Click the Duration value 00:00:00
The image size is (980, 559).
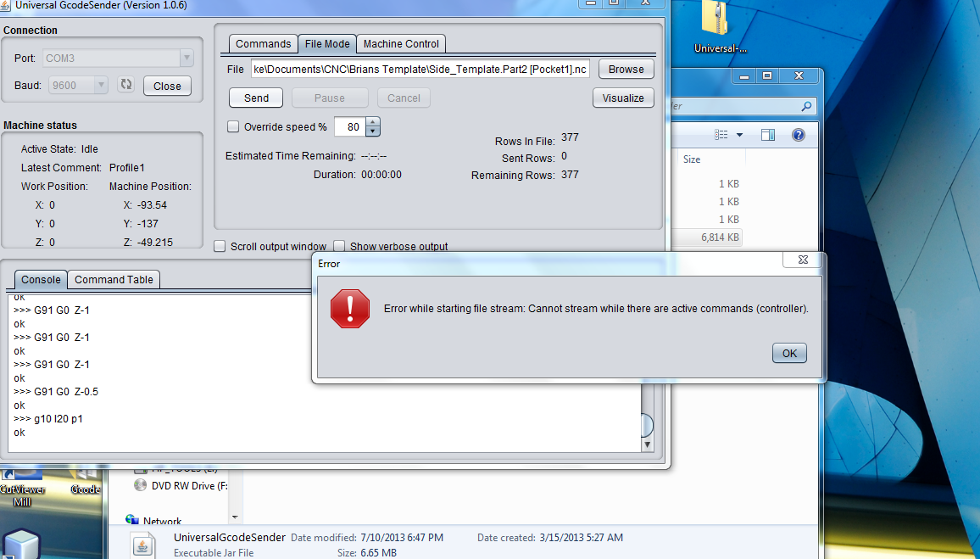click(381, 175)
